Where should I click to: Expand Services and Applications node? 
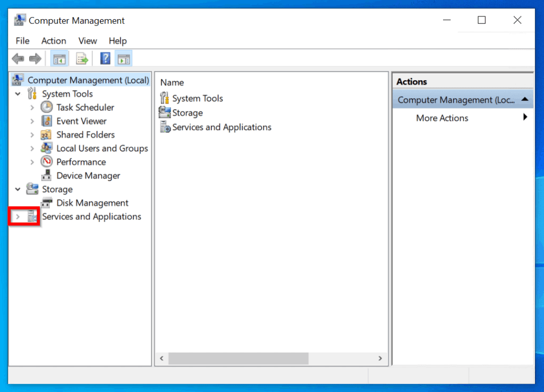click(18, 217)
